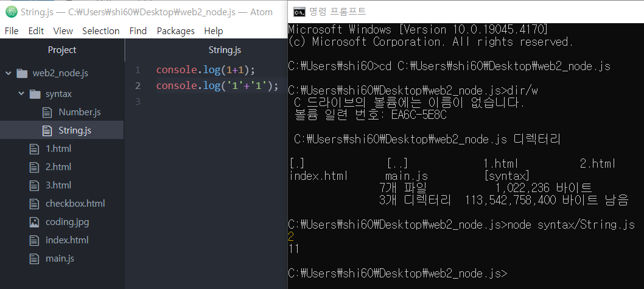Select web2_node.js project folder name

tap(60, 73)
